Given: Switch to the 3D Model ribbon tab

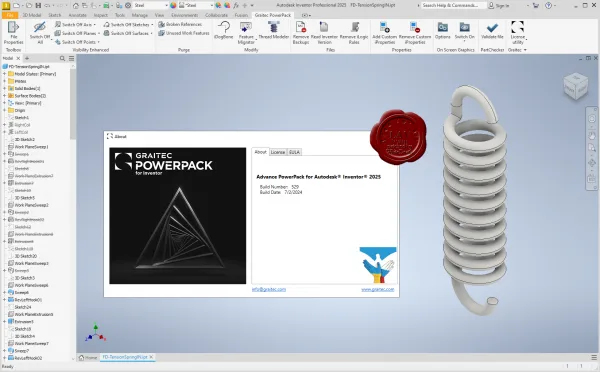Looking at the screenshot, I should click(32, 15).
